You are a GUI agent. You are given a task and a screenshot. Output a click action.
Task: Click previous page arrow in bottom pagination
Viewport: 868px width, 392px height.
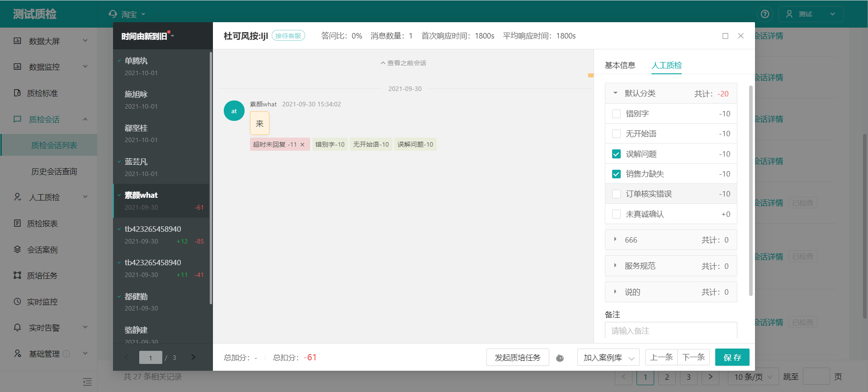[623, 377]
